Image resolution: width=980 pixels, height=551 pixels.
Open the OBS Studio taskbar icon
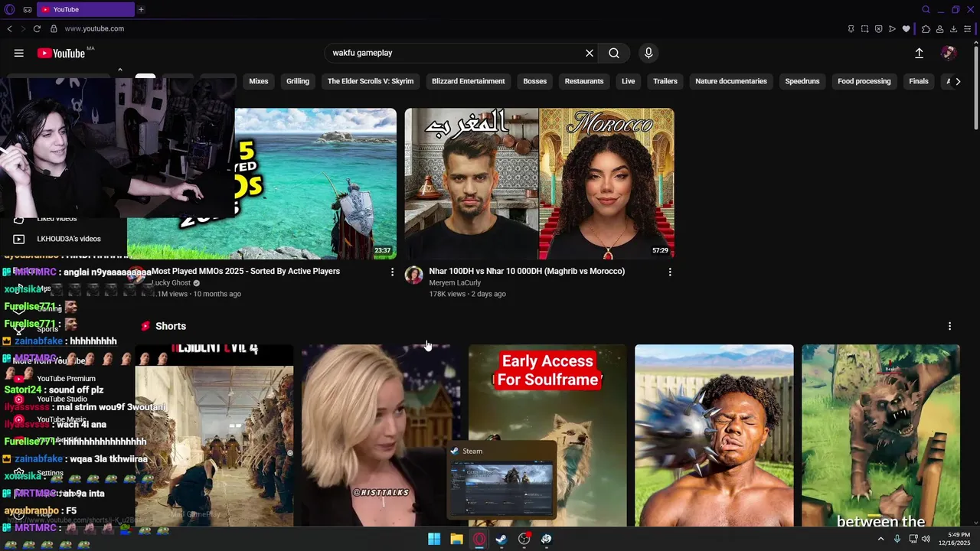tap(524, 539)
